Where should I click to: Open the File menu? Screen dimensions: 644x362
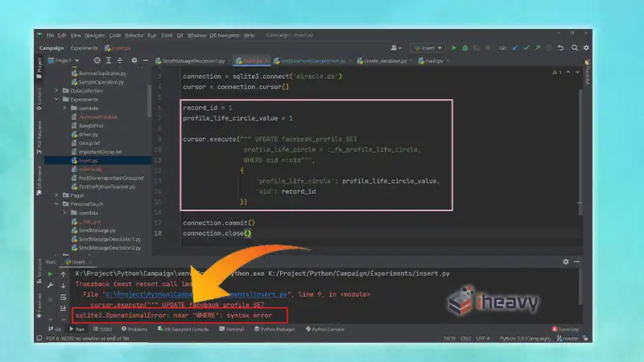point(50,35)
